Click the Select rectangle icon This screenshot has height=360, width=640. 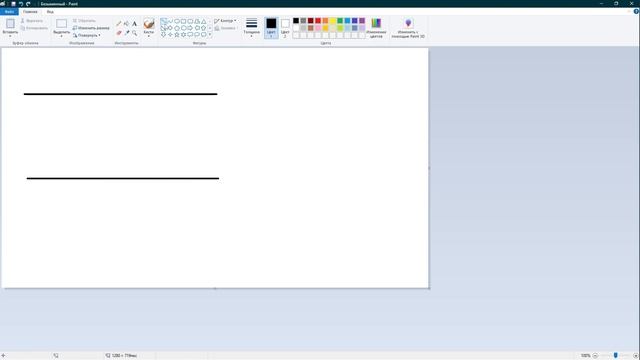[x=62, y=24]
